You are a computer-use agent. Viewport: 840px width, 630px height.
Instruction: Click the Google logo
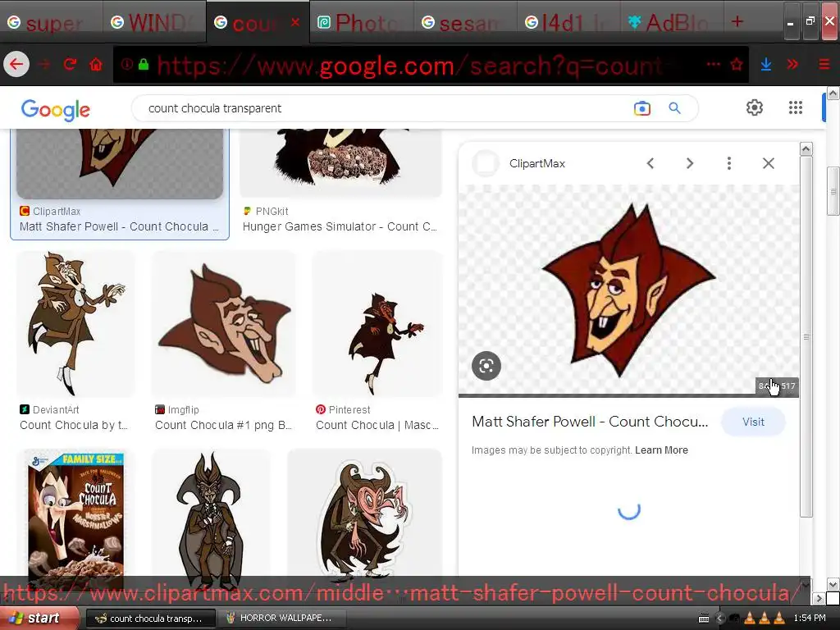55,109
